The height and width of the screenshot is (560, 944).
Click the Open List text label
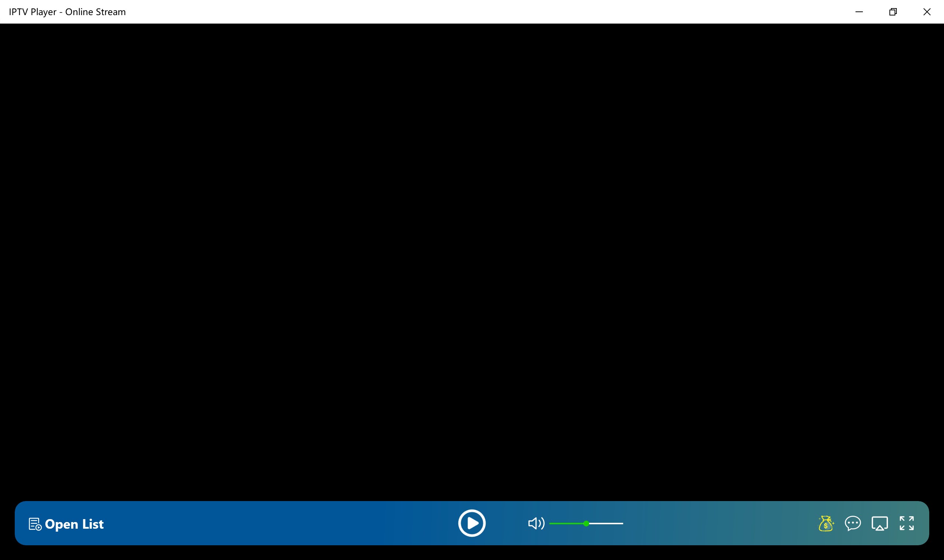pos(74,524)
